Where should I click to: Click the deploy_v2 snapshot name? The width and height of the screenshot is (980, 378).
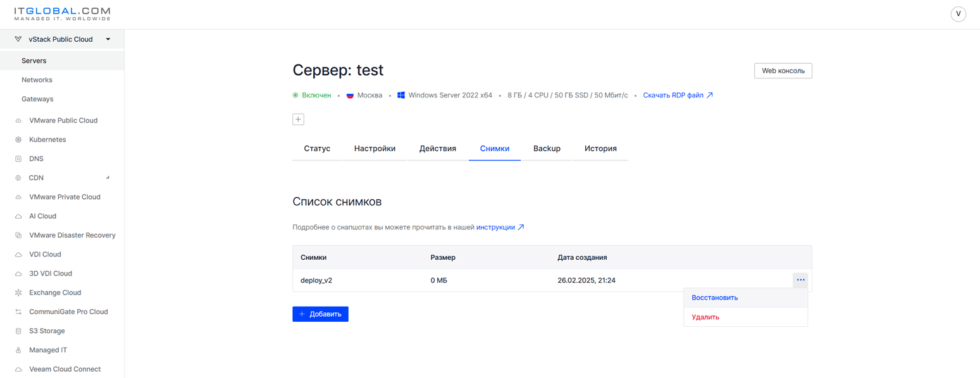[x=316, y=280]
